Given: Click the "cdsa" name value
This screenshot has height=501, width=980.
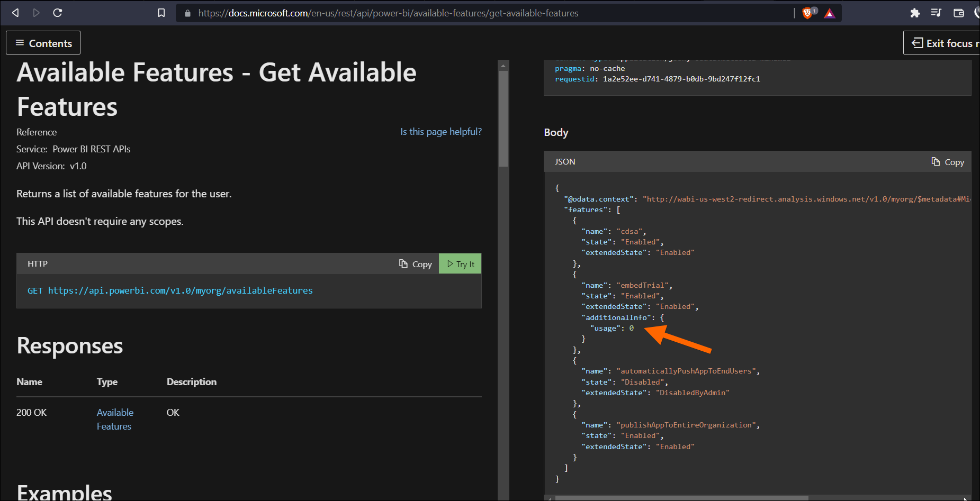Looking at the screenshot, I should 630,231.
